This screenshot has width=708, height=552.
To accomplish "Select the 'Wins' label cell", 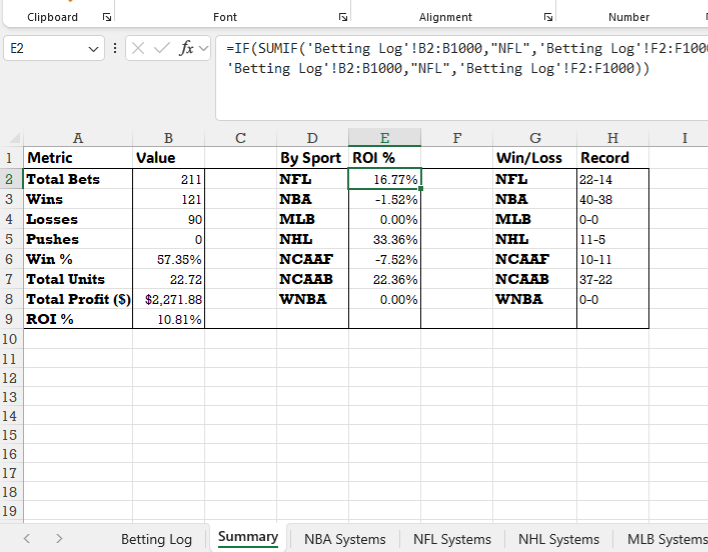I will coord(78,199).
